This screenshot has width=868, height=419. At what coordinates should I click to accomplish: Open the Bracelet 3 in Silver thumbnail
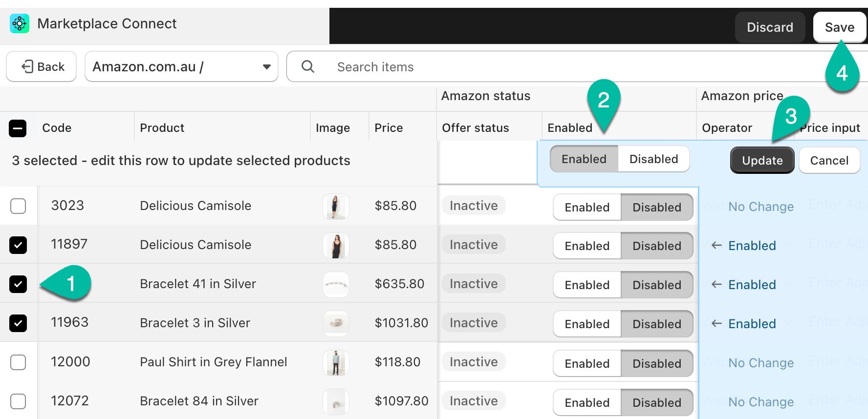tap(336, 324)
